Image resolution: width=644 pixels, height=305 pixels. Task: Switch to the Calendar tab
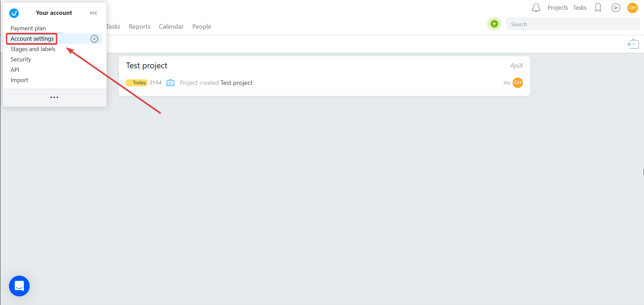171,27
